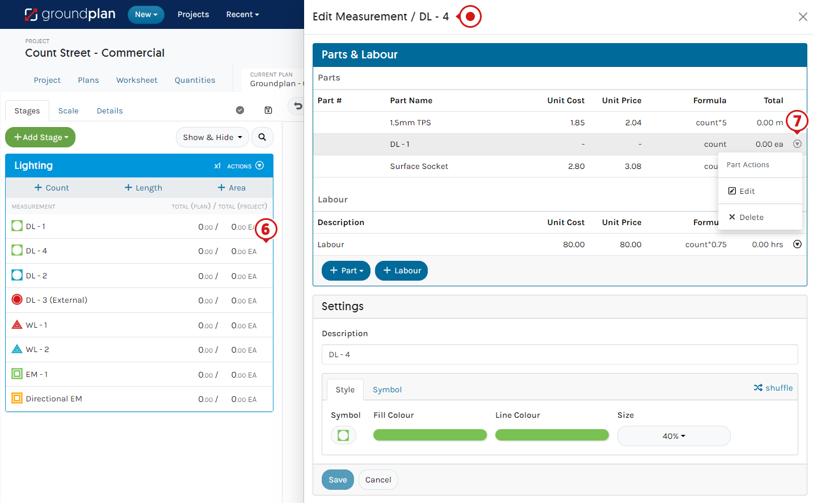
Task: Click the Lighting stage header
Action: 139,166
